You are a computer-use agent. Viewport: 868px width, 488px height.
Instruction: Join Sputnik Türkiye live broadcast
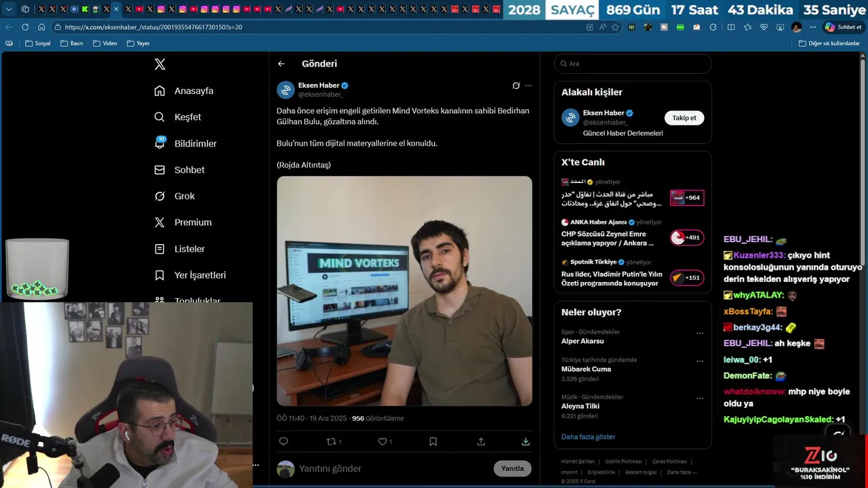click(687, 278)
